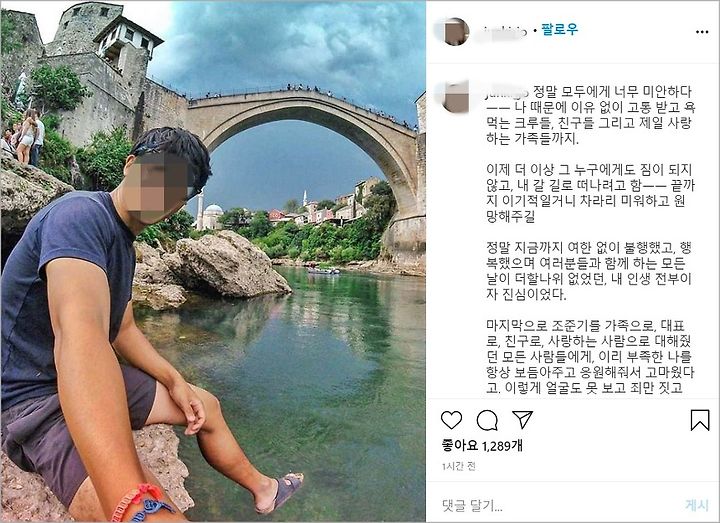
Task: Open the 1시간 전 timestamp link
Action: click(458, 466)
